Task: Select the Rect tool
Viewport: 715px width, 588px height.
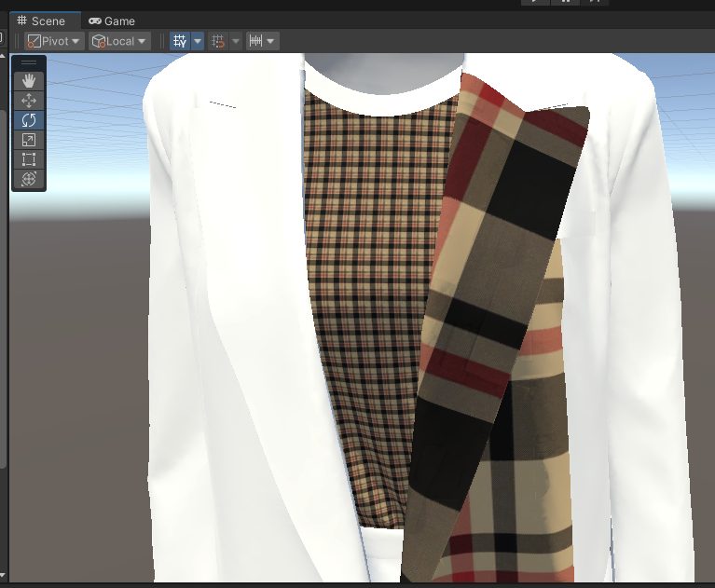Action: (29, 159)
